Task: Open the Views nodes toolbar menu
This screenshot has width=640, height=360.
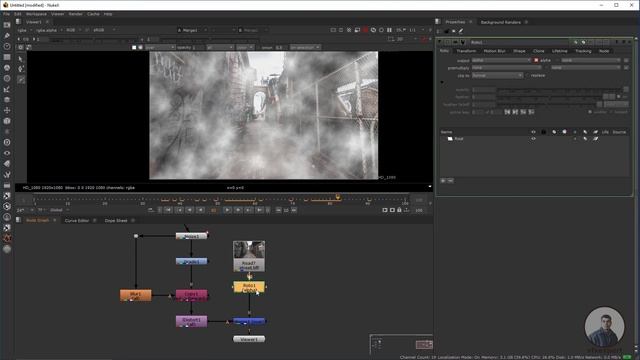Action: point(7,153)
